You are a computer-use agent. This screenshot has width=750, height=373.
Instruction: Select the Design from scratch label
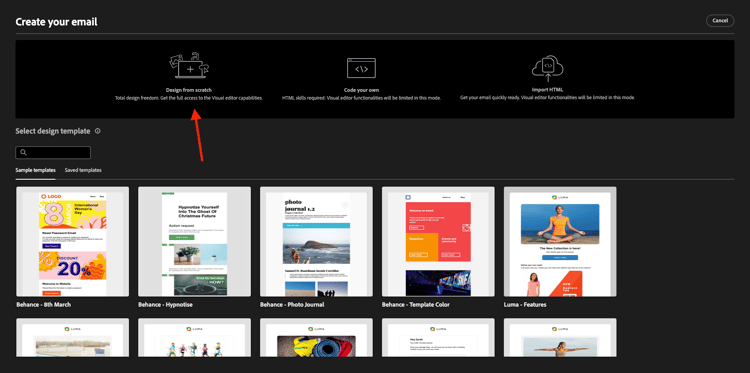(x=189, y=90)
